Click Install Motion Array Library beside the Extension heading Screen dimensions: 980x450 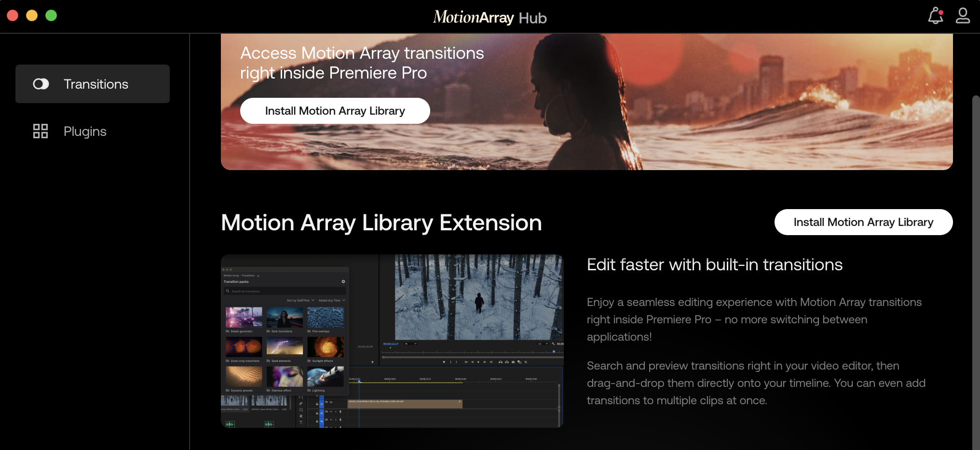pos(863,222)
